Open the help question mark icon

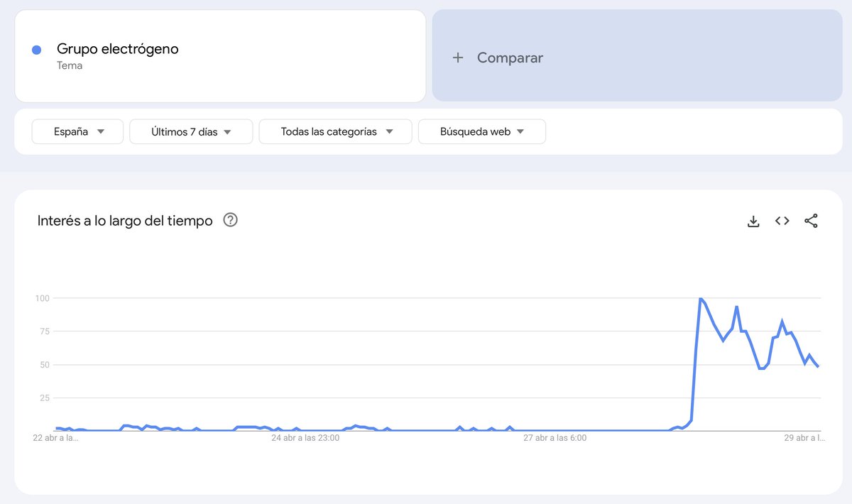click(x=230, y=220)
